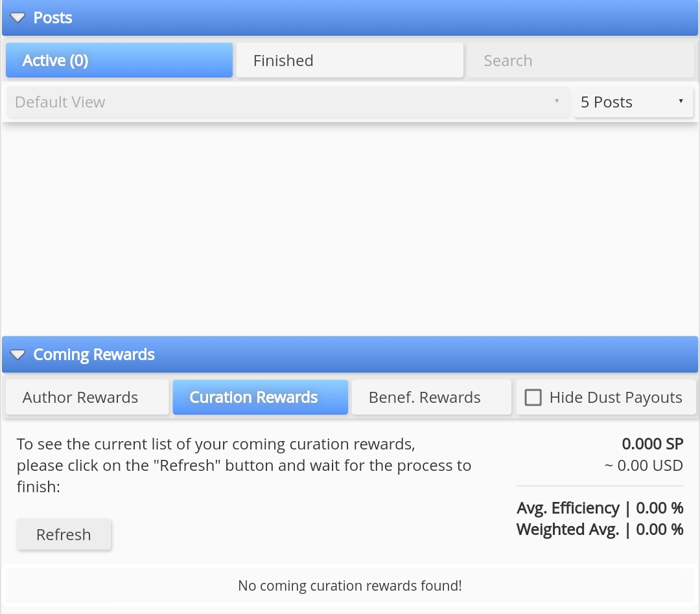Open the 5 Posts count dropdown
Image resolution: width=700 pixels, height=614 pixels.
pyautogui.click(x=633, y=102)
